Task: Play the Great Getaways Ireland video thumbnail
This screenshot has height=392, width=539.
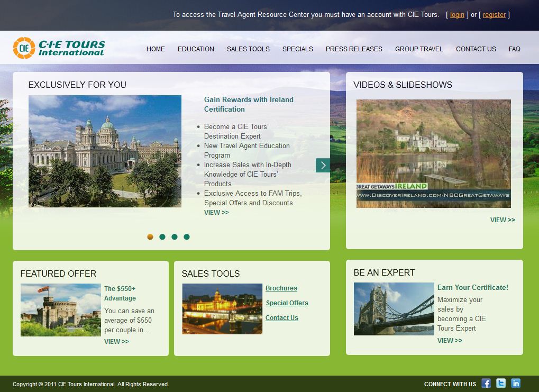Action: tap(433, 154)
